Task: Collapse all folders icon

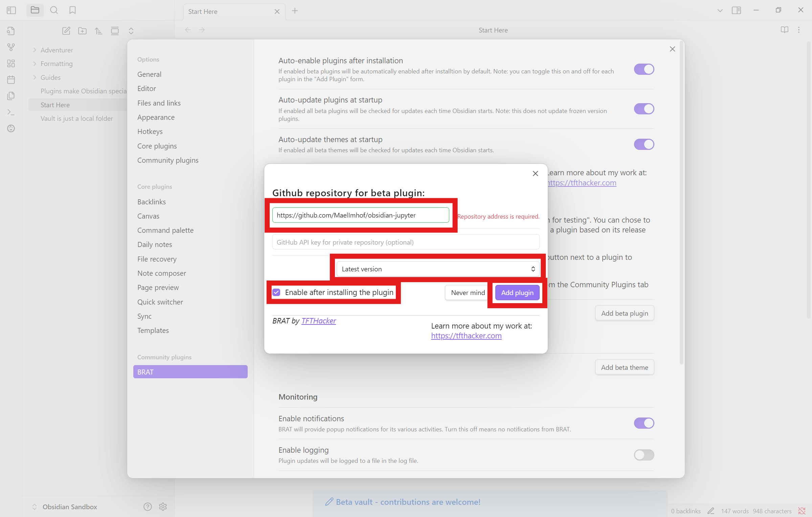Action: click(x=131, y=31)
